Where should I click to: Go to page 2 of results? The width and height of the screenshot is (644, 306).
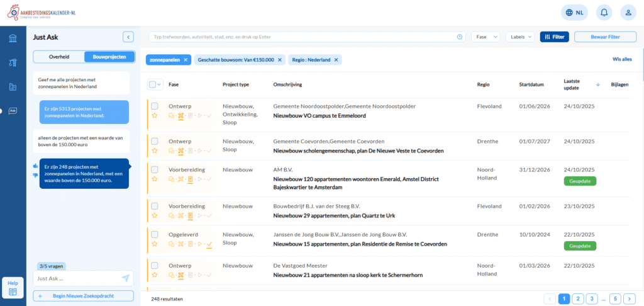click(x=578, y=298)
